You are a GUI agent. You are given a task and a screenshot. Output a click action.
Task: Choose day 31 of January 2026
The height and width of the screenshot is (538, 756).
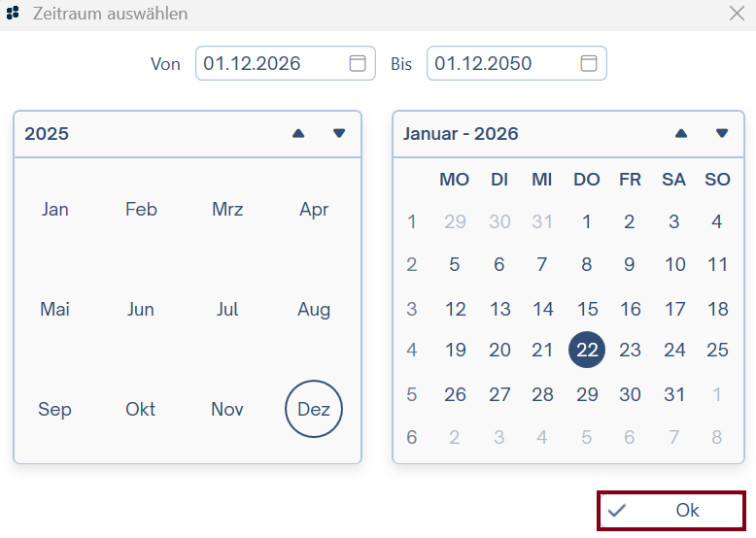tap(674, 394)
